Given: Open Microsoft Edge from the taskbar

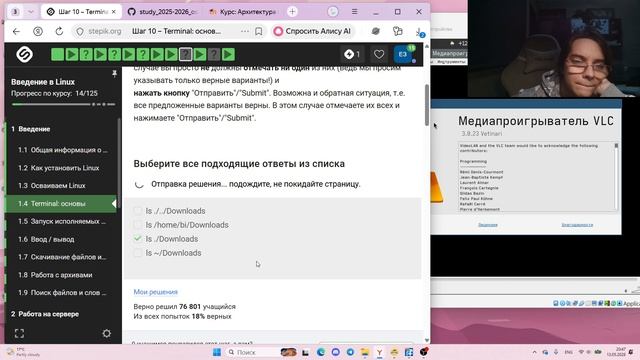Looking at the screenshot, I should [321, 352].
